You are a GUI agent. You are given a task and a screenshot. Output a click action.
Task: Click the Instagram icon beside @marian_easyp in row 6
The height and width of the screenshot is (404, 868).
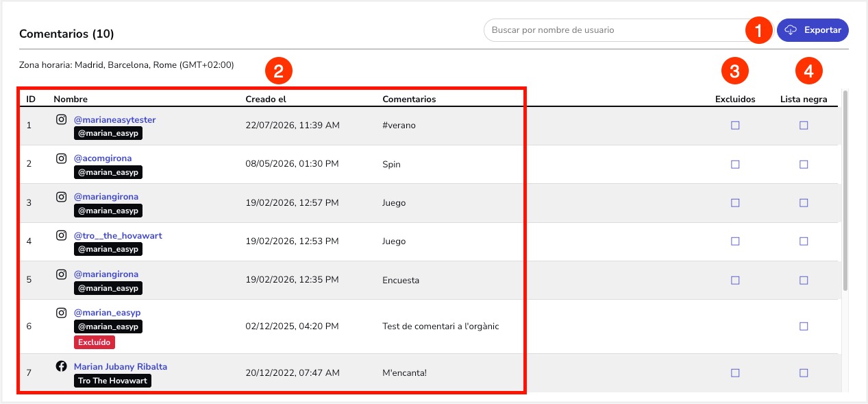click(x=61, y=312)
